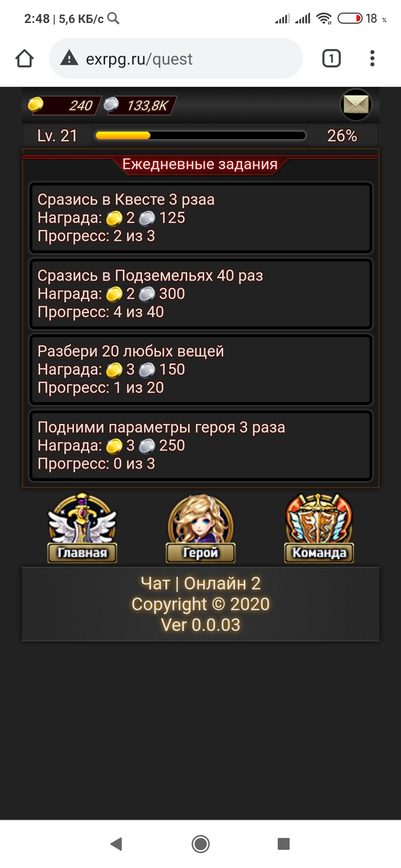This screenshot has width=401, height=868.
Task: Select the Разбери 20 любых вещей quest
Action: pos(200,369)
